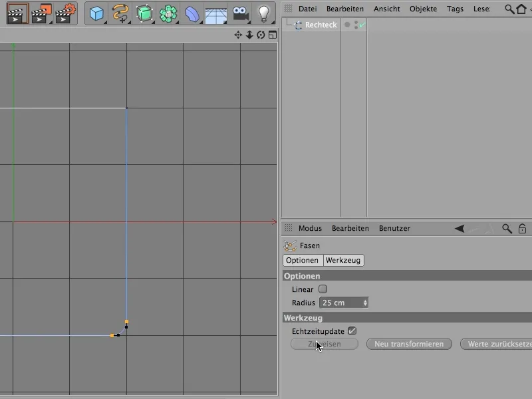Click the Werkzeug section header
Image resolution: width=532 pixels, height=399 pixels.
(407, 318)
